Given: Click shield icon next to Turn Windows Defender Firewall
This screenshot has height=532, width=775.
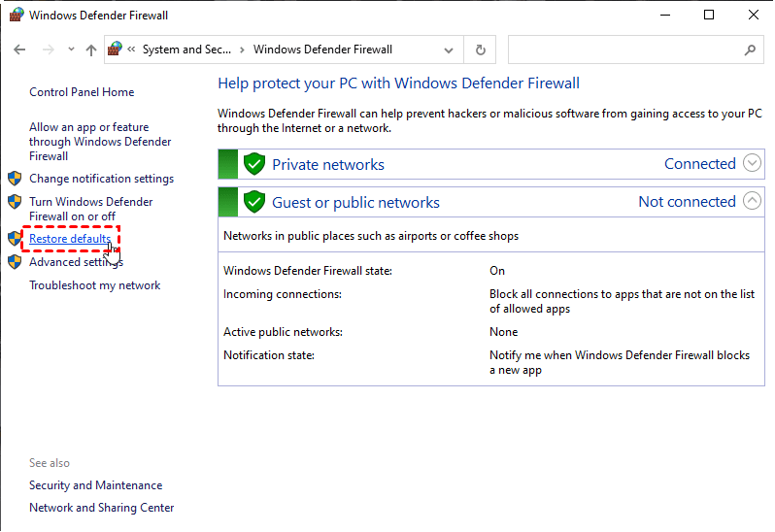Looking at the screenshot, I should click(15, 202).
